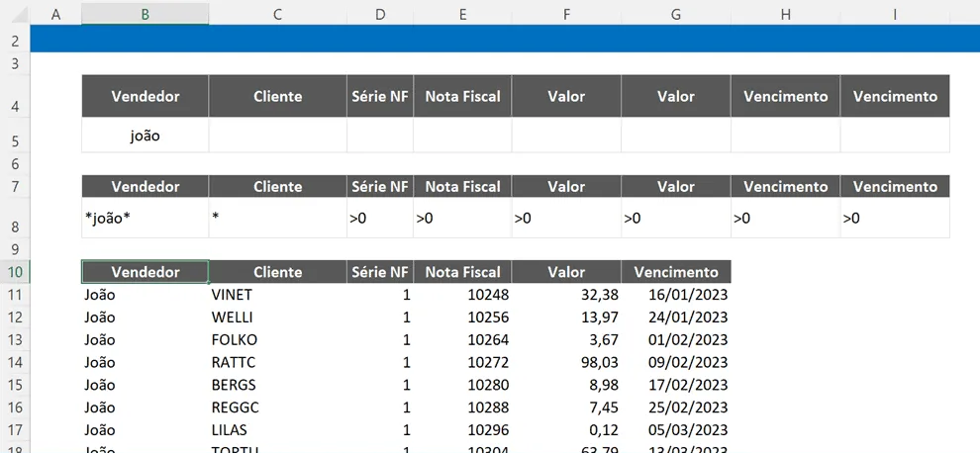Click 'Vencimento' header in cell H4
The image size is (980, 454).
pos(786,96)
